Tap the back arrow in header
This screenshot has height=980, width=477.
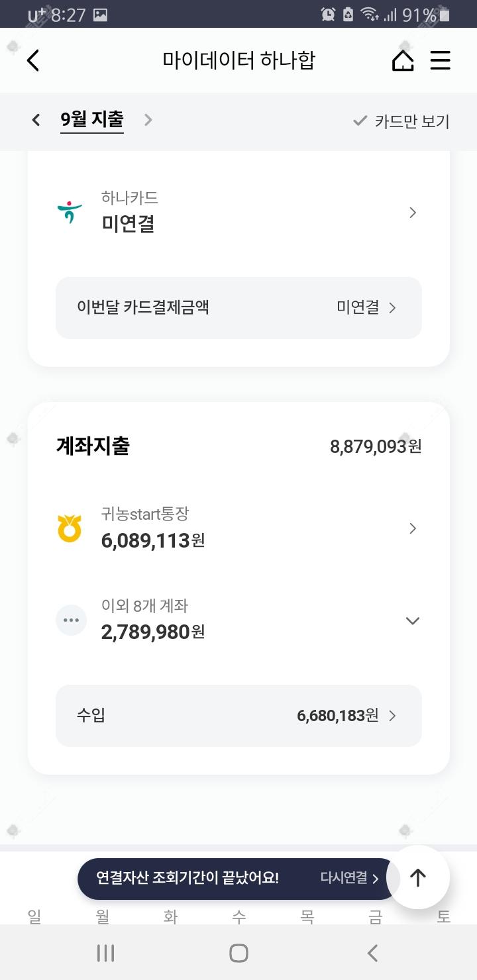(33, 60)
